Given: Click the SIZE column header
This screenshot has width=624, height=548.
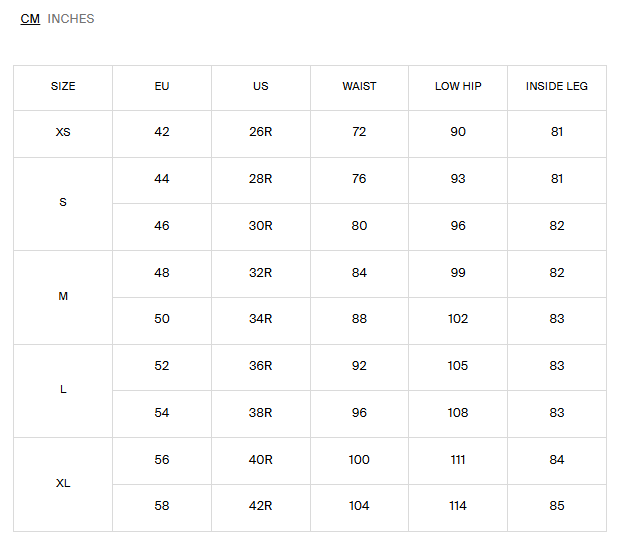Looking at the screenshot, I should 63,87.
